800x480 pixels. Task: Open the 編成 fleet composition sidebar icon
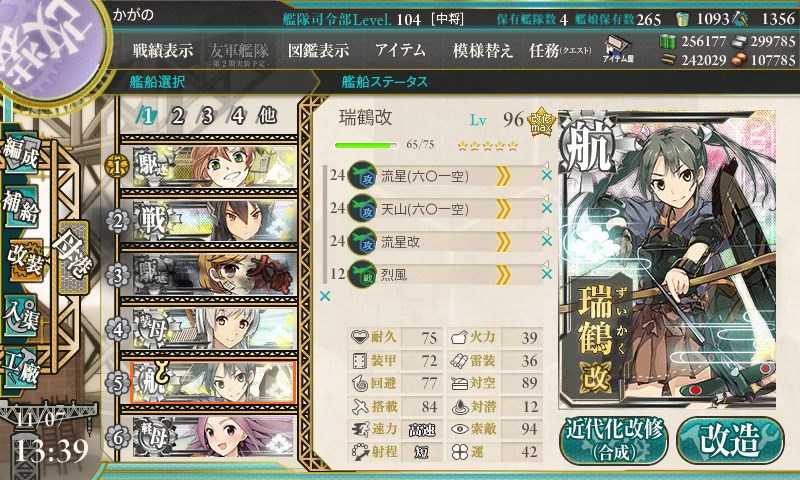pyautogui.click(x=20, y=155)
